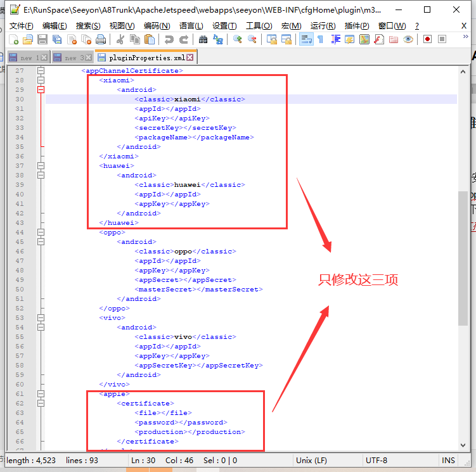Click the Save toolbar icon

(x=42, y=39)
